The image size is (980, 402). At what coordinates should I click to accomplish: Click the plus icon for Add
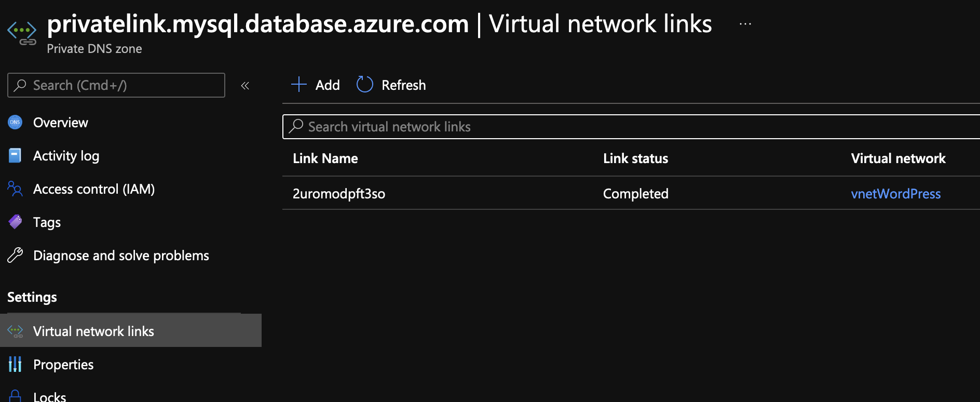(x=299, y=84)
